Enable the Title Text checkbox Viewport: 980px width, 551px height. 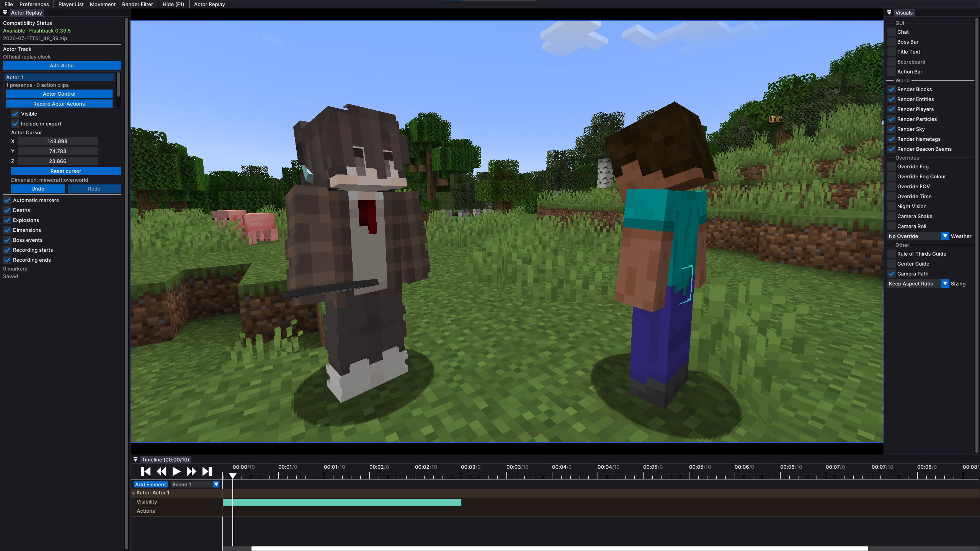tap(892, 52)
